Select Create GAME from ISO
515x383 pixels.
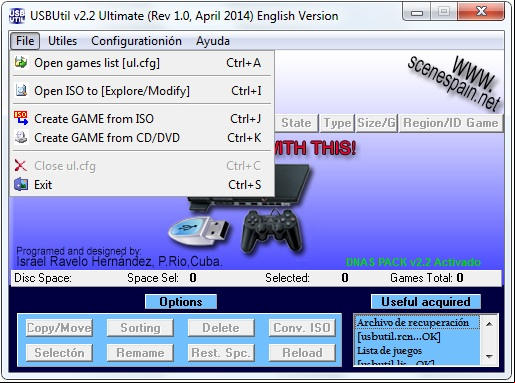(142, 119)
